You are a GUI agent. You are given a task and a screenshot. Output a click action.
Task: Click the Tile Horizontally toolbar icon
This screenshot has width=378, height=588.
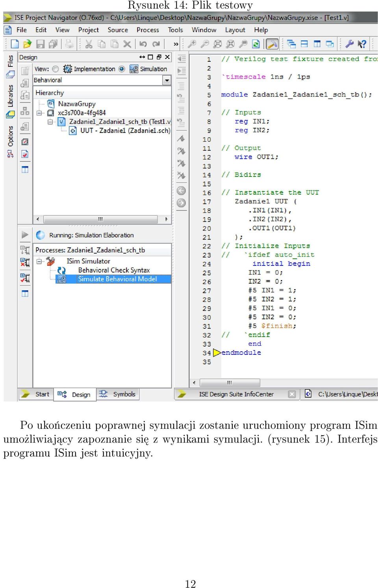(x=304, y=44)
